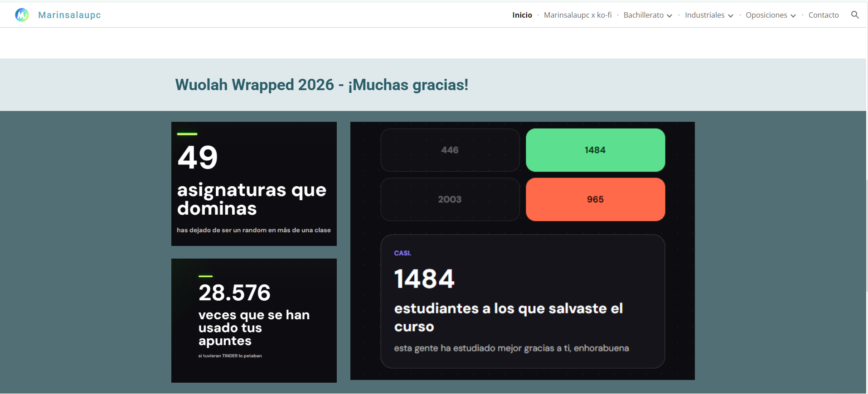Click the text 'estudiantes a los que salvaste el curso'
Image resolution: width=868 pixels, height=394 pixels.
tap(508, 317)
